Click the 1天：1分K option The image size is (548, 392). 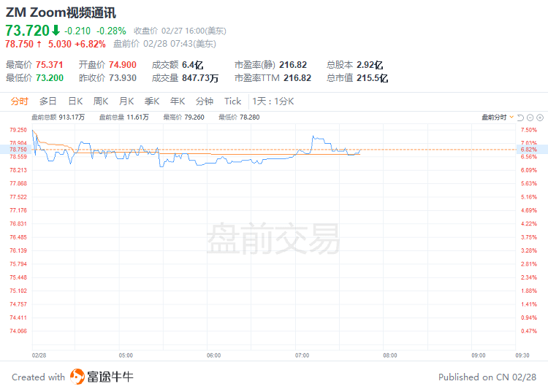pos(273,101)
